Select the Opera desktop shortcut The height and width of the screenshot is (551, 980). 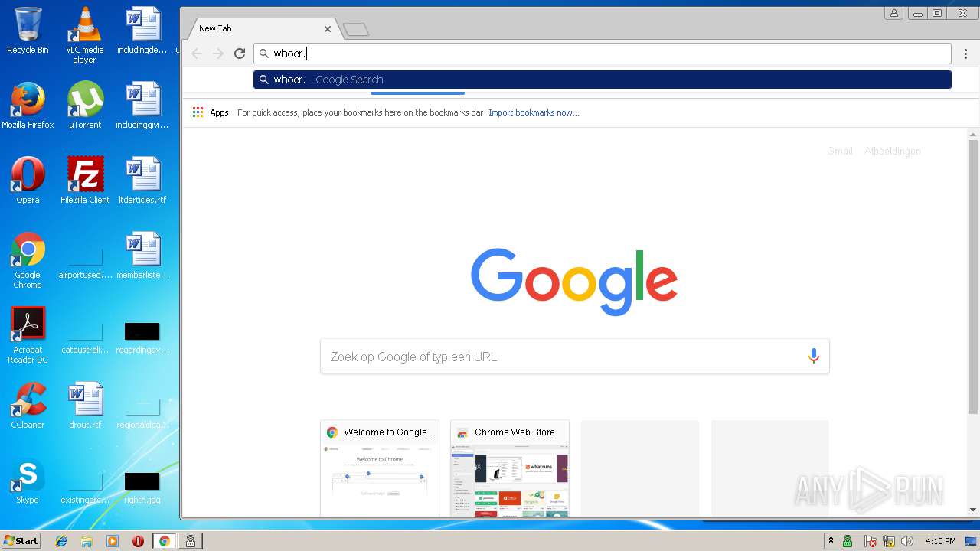tap(28, 181)
